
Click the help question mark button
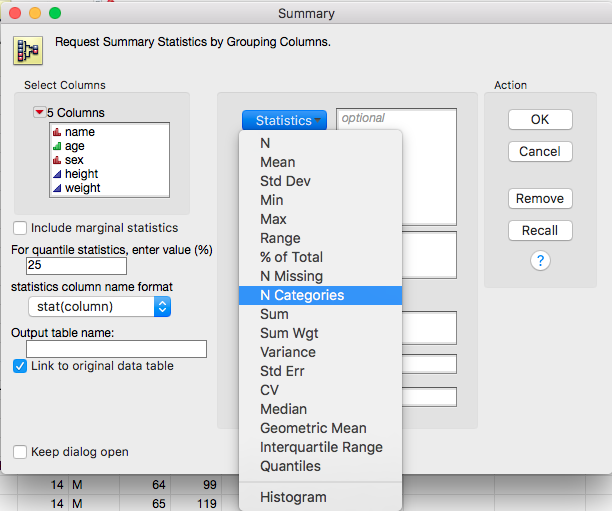(x=540, y=261)
